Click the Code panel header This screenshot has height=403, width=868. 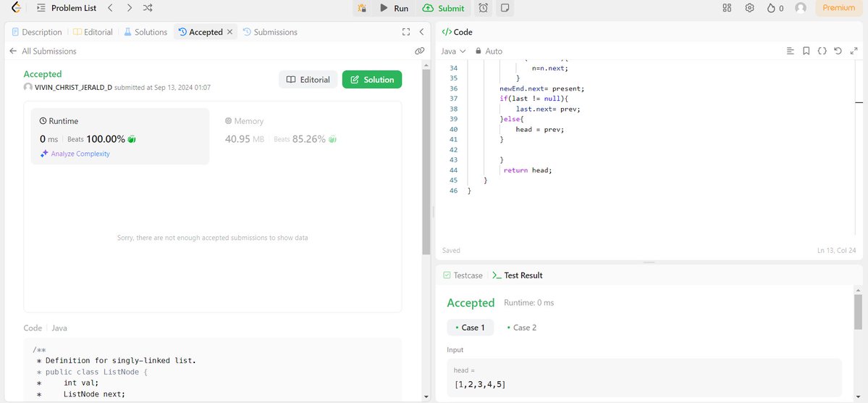[x=458, y=32]
